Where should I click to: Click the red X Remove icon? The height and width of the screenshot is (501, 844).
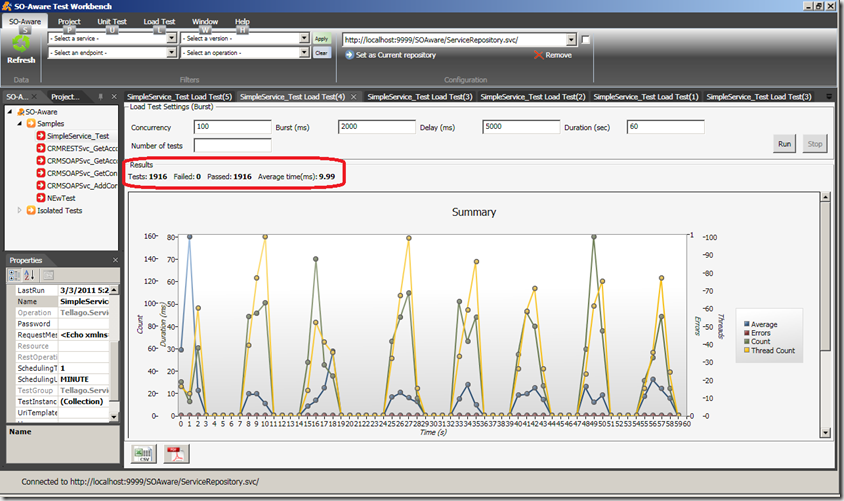coord(538,55)
